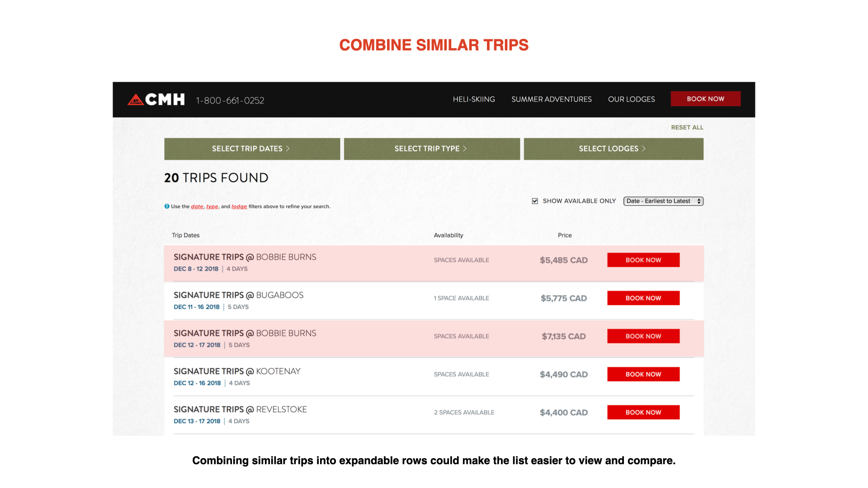Book the Bobbie Burns Dec 8-12 trip
Image resolution: width=868 pixels, height=488 pixels.
pyautogui.click(x=643, y=260)
